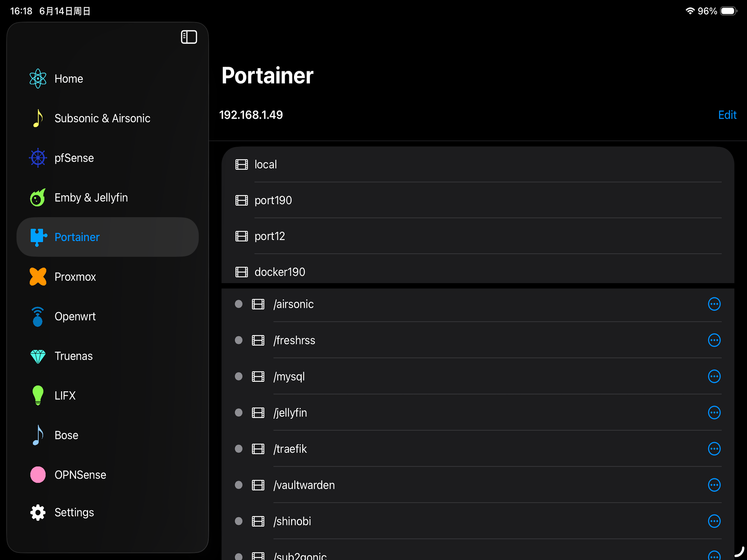Check the Wi-Fi status icon

tap(690, 11)
